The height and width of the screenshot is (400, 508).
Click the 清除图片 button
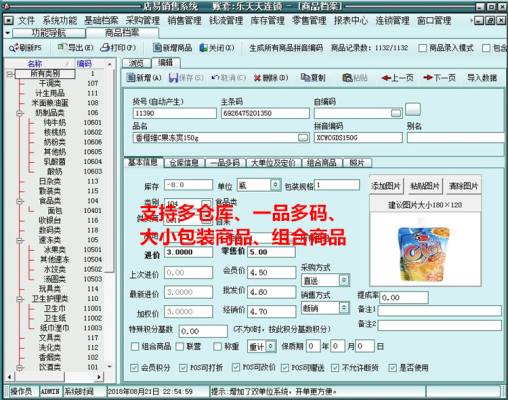[464, 186]
